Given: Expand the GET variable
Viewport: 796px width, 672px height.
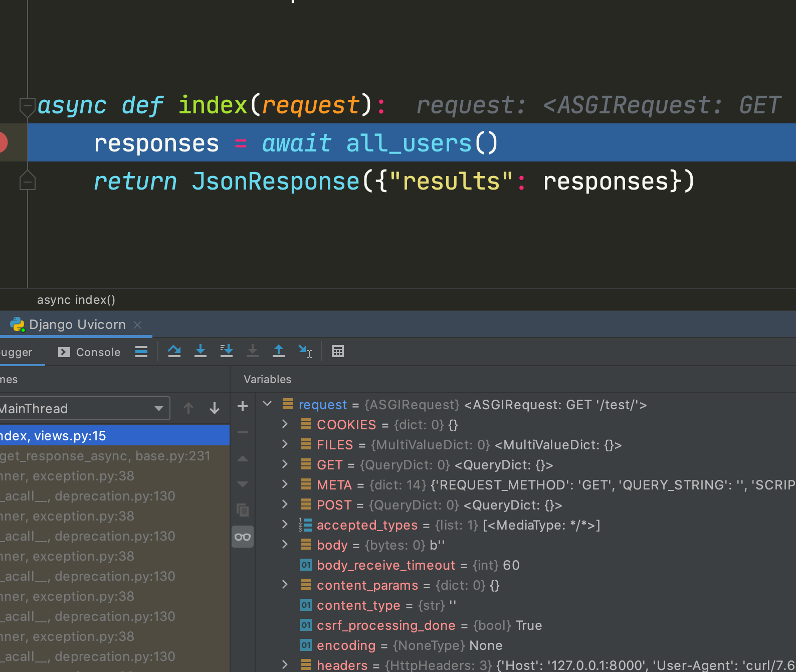Looking at the screenshot, I should pos(285,464).
